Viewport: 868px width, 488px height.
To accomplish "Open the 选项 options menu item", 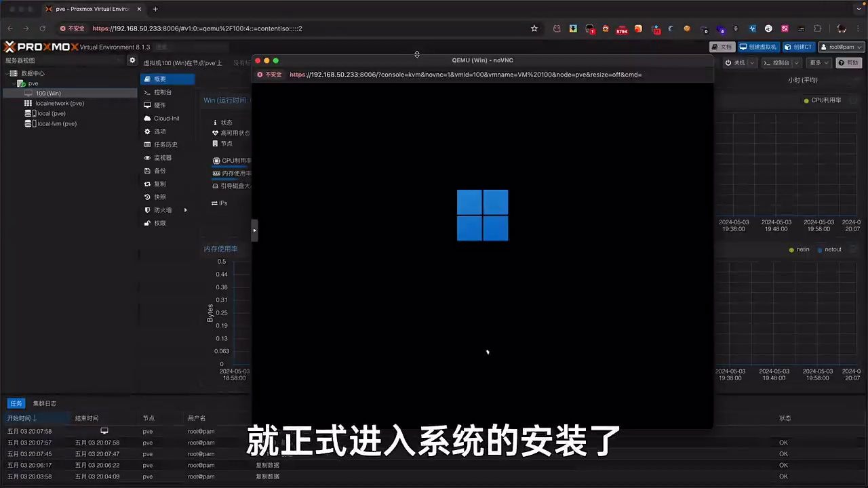I will pyautogui.click(x=167, y=131).
